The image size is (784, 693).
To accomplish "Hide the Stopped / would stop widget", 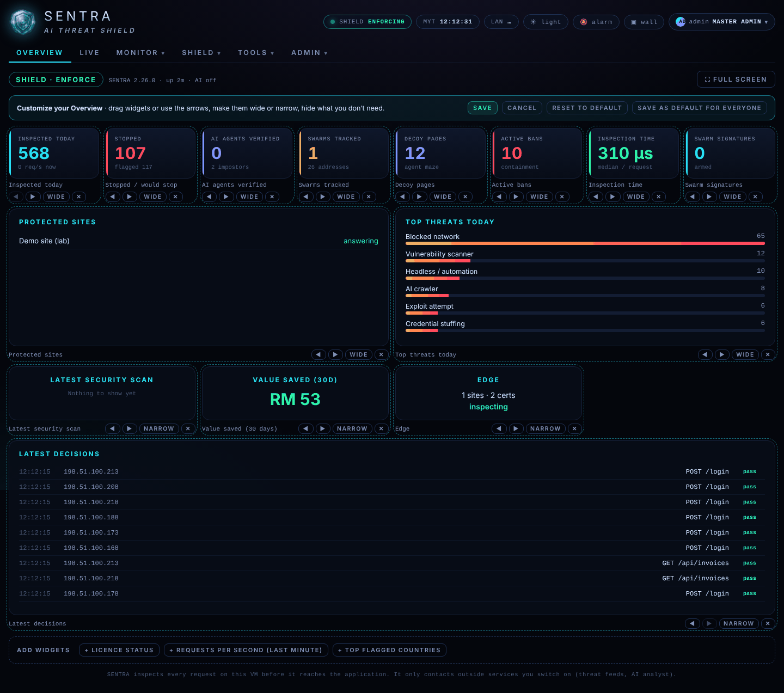I will 175,197.
